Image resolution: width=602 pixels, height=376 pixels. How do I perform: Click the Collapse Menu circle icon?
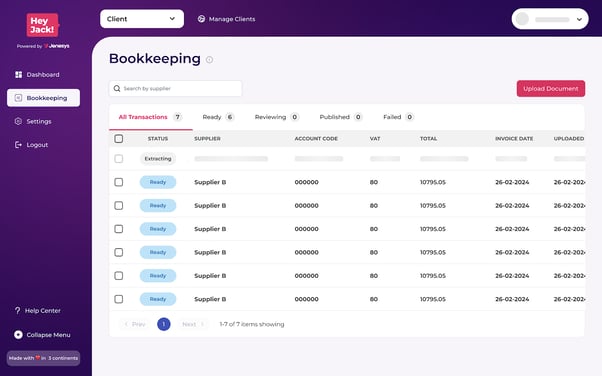18,335
